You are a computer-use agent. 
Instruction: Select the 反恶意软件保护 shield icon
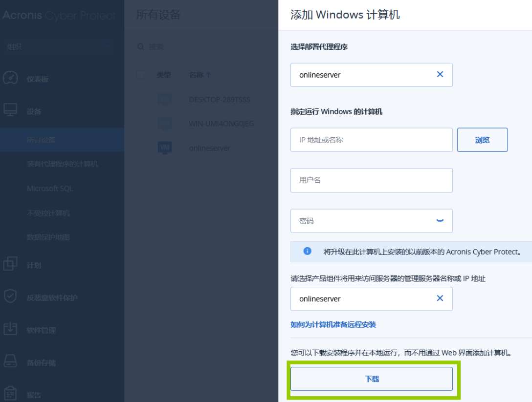coord(10,296)
